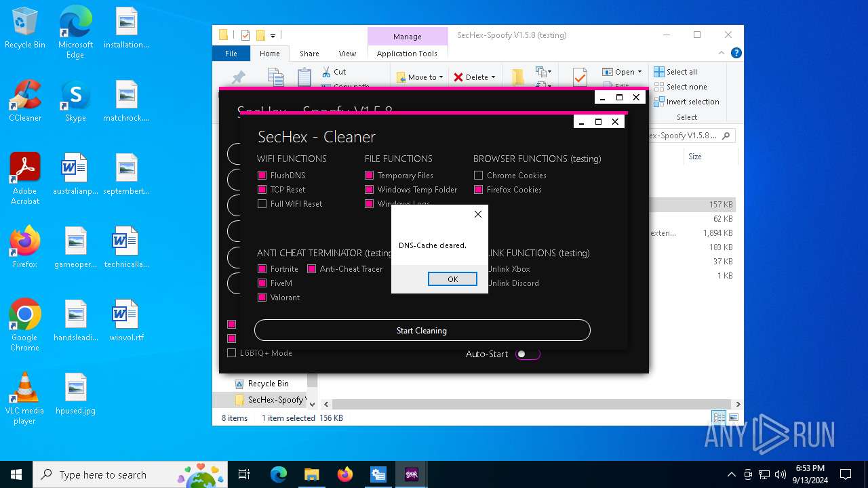The width and height of the screenshot is (868, 488).
Task: Uncheck the FiveM checkbox
Action: (x=262, y=283)
